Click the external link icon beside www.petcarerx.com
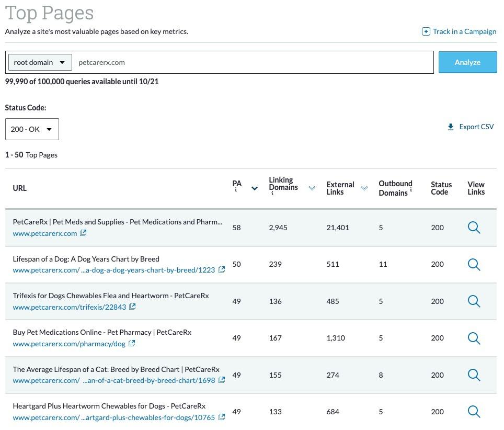504x430 pixels. click(x=83, y=233)
